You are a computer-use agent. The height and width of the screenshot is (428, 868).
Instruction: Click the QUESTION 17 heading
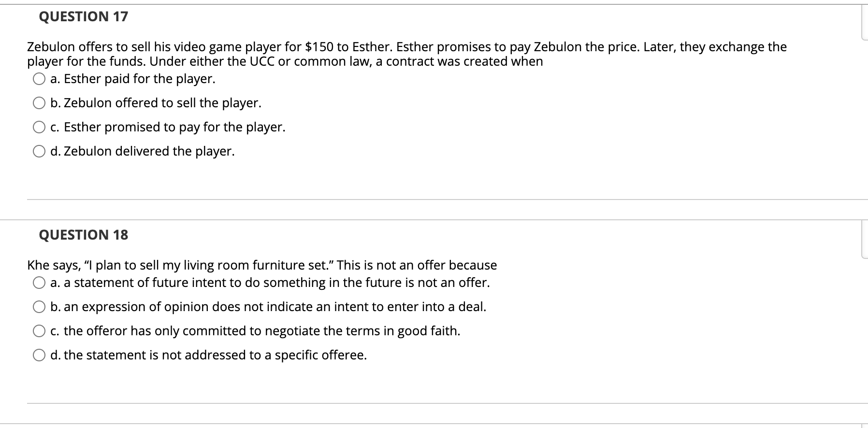coord(83,16)
